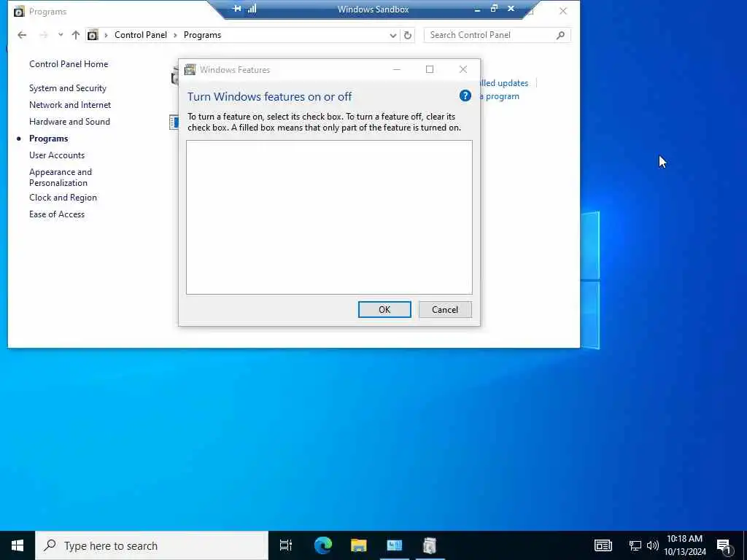Minimize the Windows Sandbox connection bar
The height and width of the screenshot is (560, 747).
477,9
